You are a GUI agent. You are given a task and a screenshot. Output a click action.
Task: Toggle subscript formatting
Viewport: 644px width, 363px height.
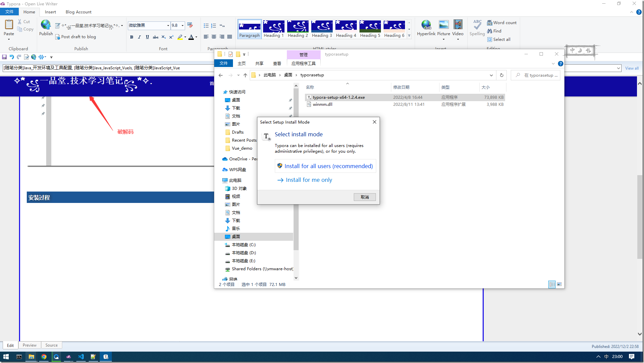click(x=163, y=37)
